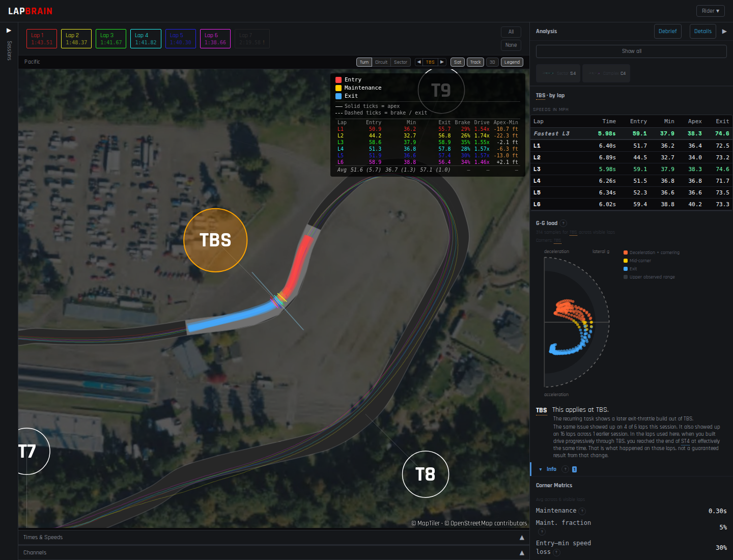Click the yellow Maintenance legend swatch
This screenshot has height=560, width=733.
tap(339, 88)
